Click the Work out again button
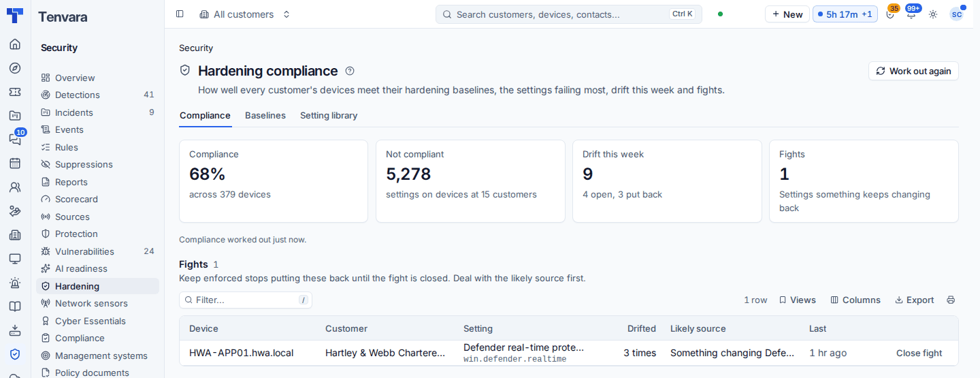Screen dimensions: 980x378 click(x=913, y=71)
